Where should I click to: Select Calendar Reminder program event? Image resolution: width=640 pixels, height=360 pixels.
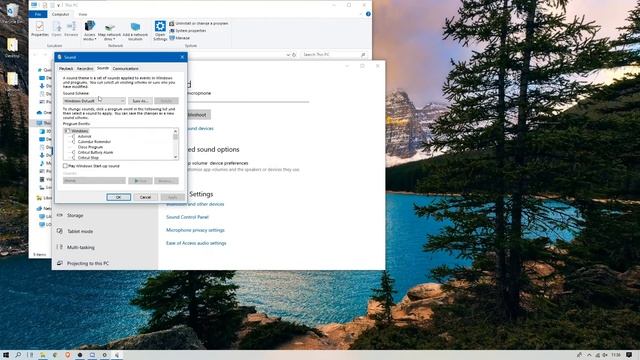pyautogui.click(x=94, y=142)
